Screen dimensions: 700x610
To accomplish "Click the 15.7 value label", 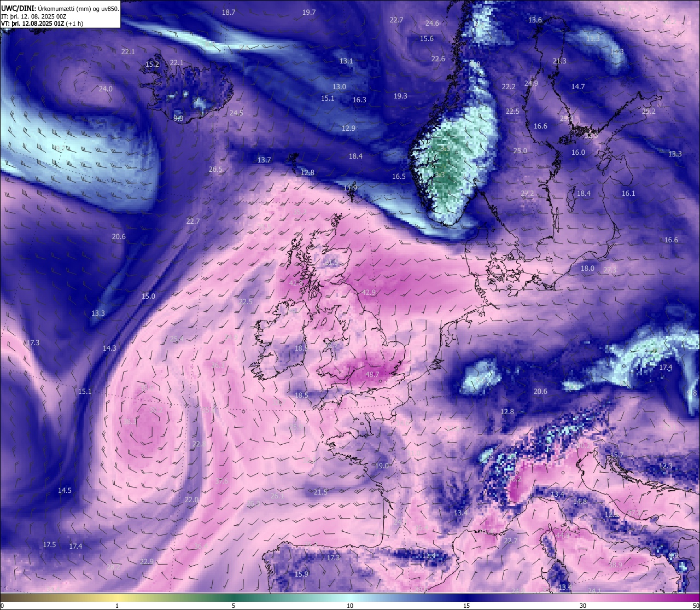I will 617,455.
